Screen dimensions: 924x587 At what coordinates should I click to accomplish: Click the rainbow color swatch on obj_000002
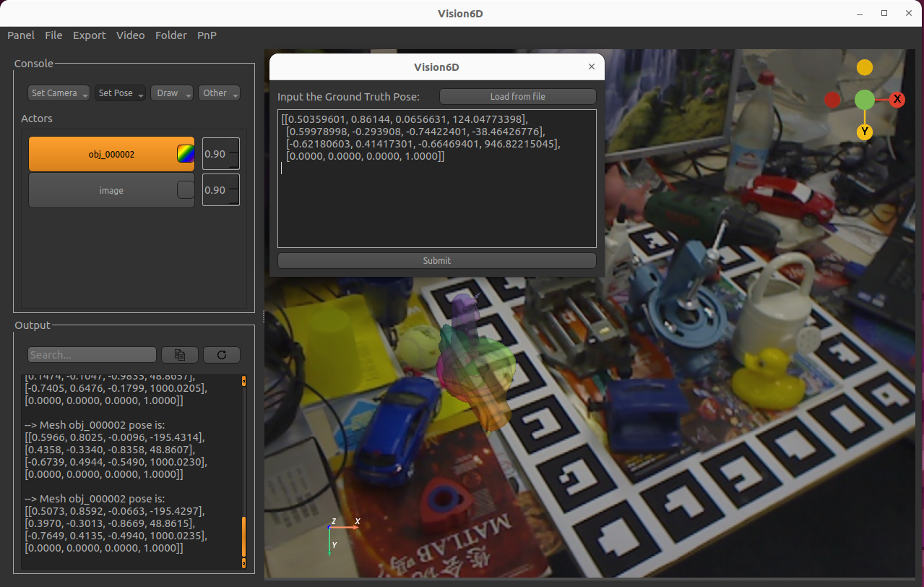click(185, 153)
